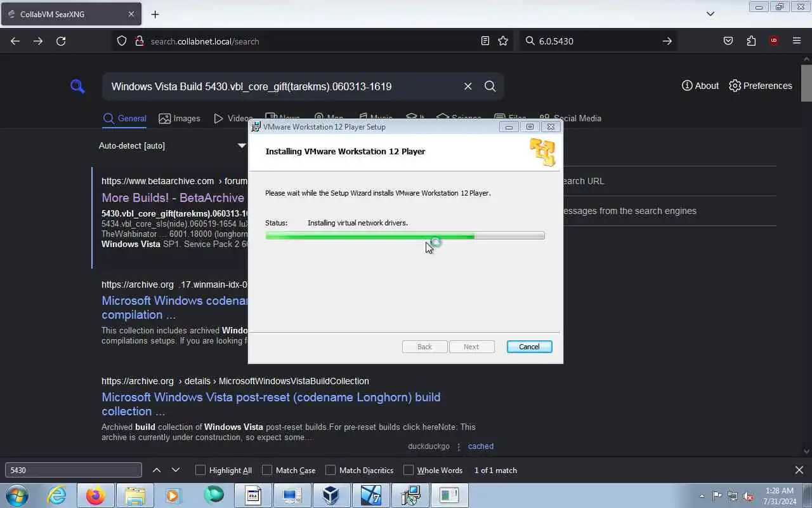Enable Match Case option
This screenshot has height=508, width=812.
pos(267,471)
